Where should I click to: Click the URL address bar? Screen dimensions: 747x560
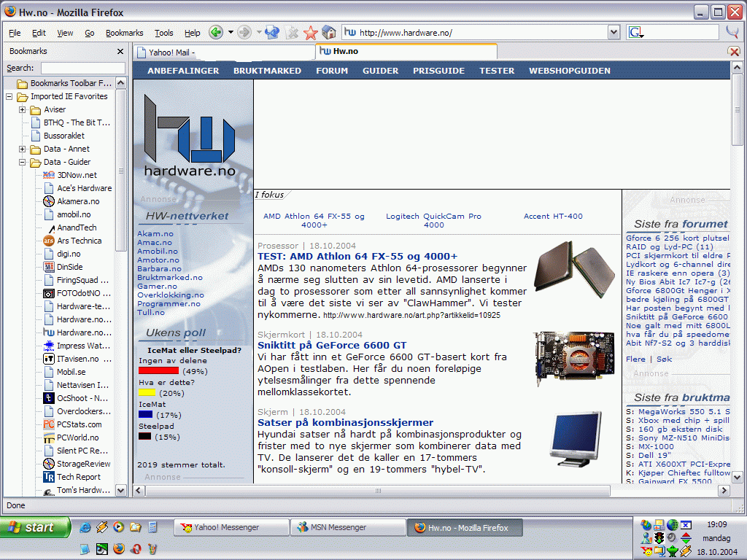click(x=481, y=32)
